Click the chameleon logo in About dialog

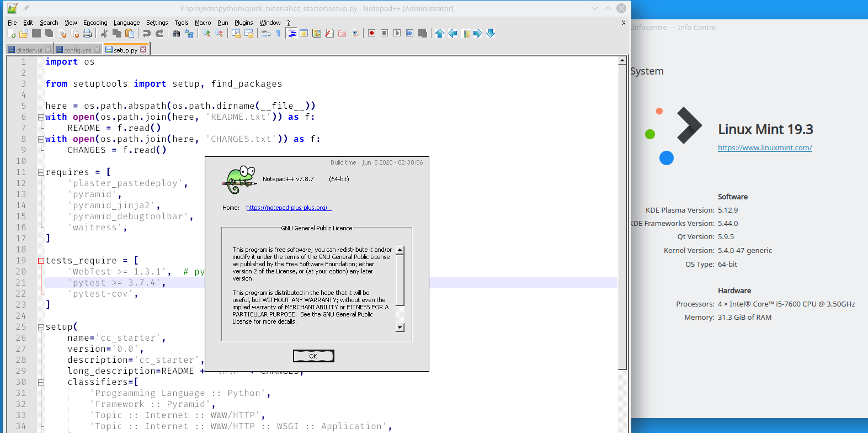coord(239,179)
